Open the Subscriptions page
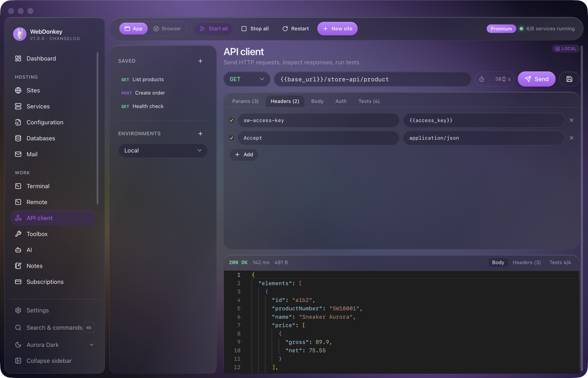The width and height of the screenshot is (588, 378). [52, 282]
